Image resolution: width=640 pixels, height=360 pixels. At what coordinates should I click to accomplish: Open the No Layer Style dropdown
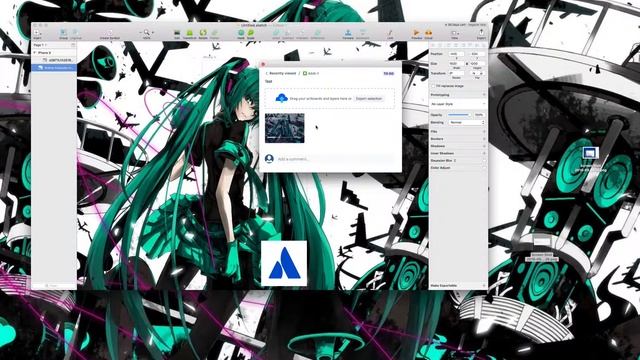[x=458, y=104]
